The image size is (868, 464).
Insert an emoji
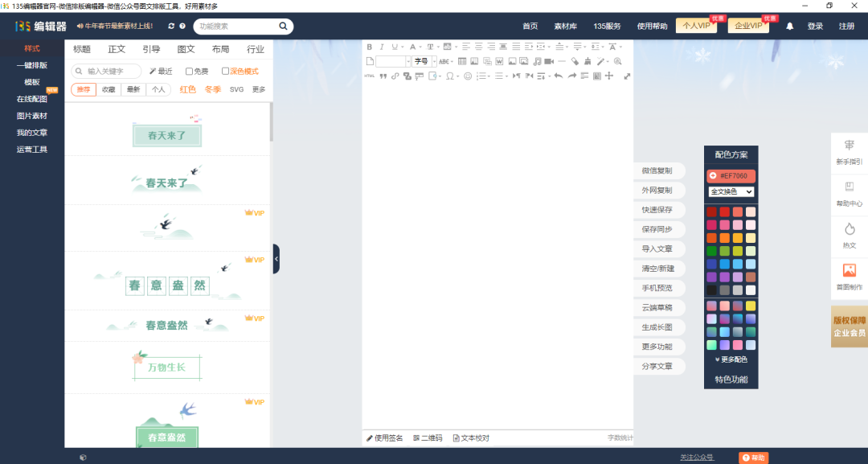tap(468, 76)
